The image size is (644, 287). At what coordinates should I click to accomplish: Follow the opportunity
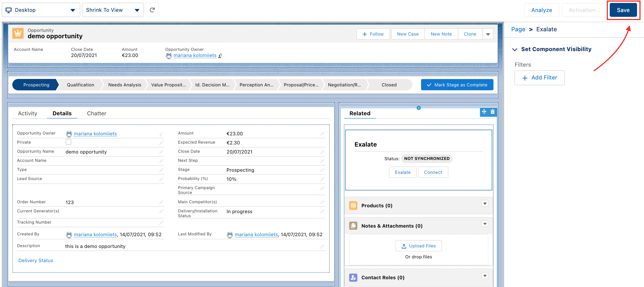coord(373,34)
